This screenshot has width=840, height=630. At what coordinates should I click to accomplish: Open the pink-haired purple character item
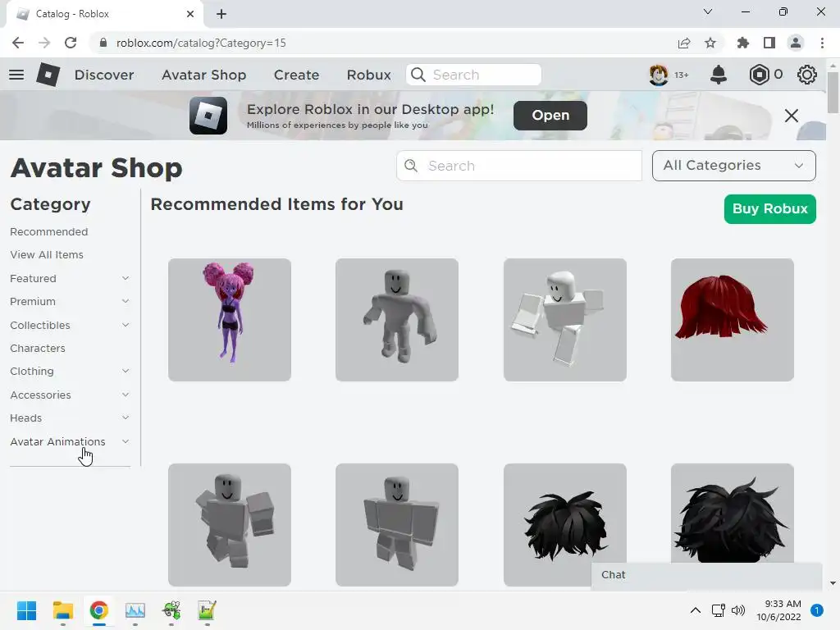[x=230, y=320]
